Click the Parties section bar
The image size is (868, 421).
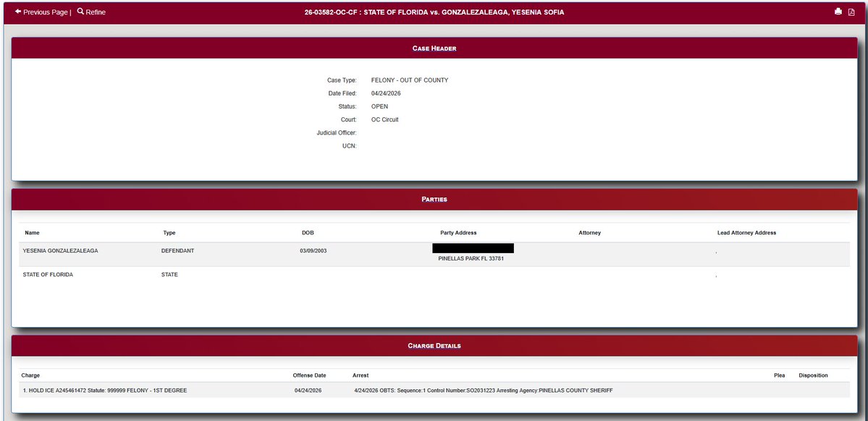[434, 199]
